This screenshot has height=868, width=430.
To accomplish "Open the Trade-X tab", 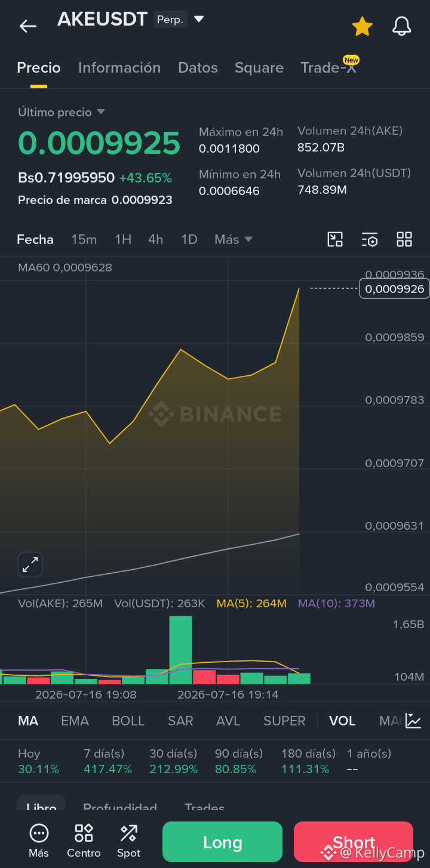I will click(x=328, y=67).
